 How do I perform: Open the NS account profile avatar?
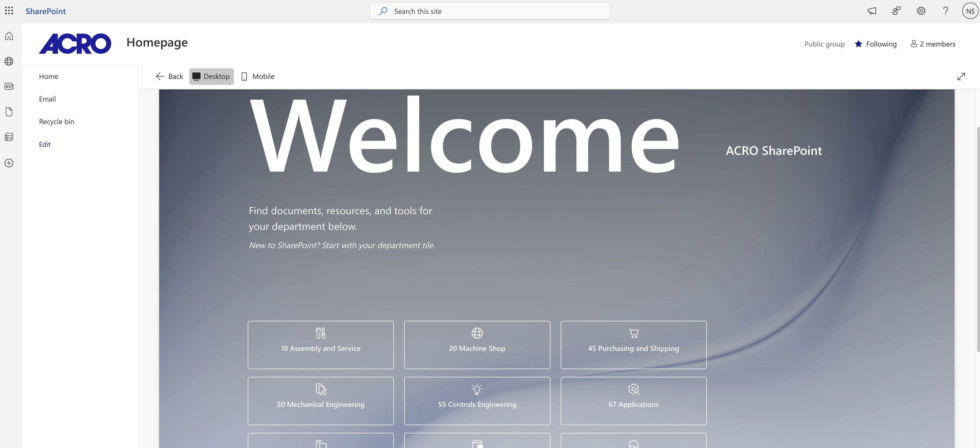coord(970,11)
